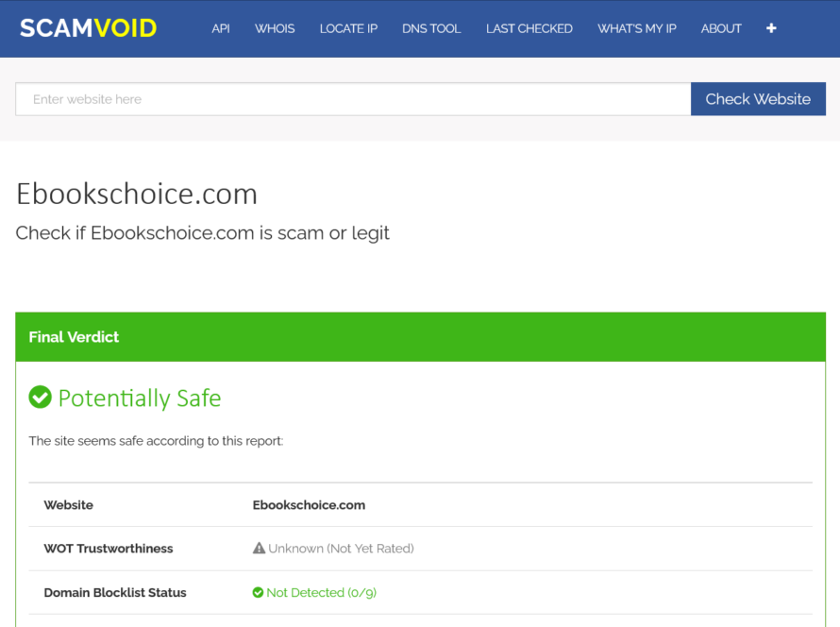The image size is (840, 627).
Task: Click the green checkmark beside Potentially Safe
Action: coord(40,398)
